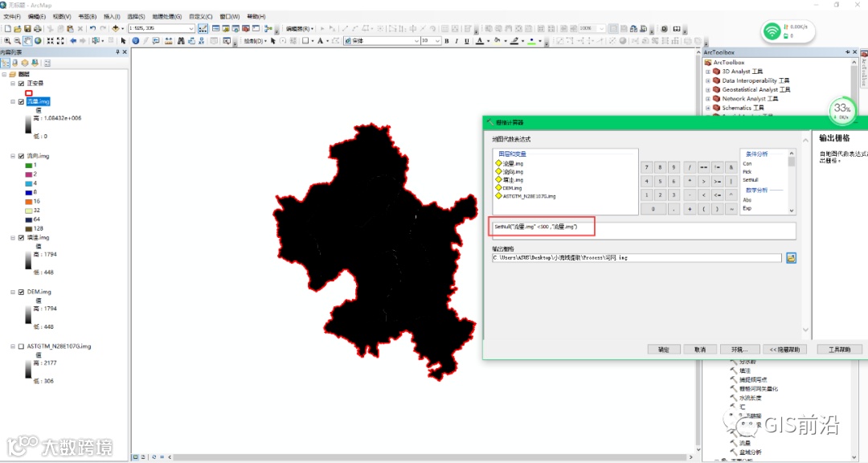Select the Con conditional function
The height and width of the screenshot is (463, 868).
point(747,164)
